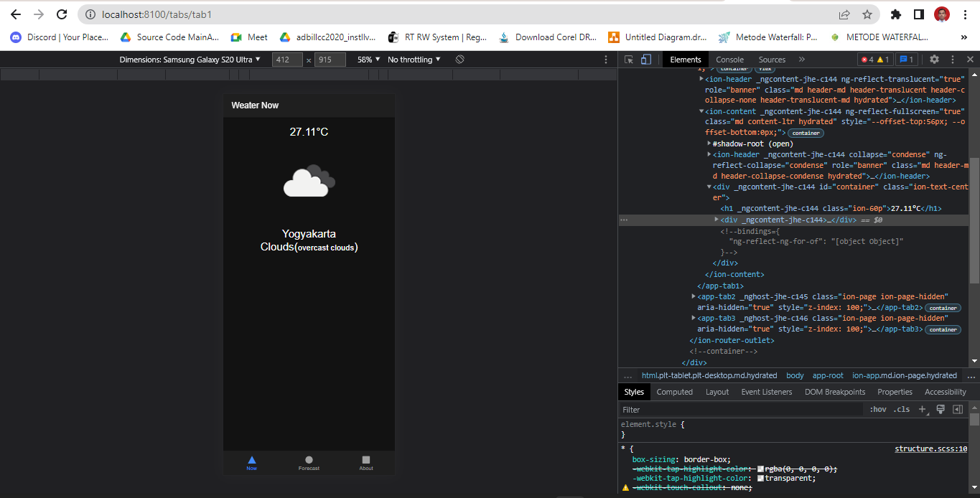Open the RT RW System bookmark
The image size is (980, 498).
(438, 37)
